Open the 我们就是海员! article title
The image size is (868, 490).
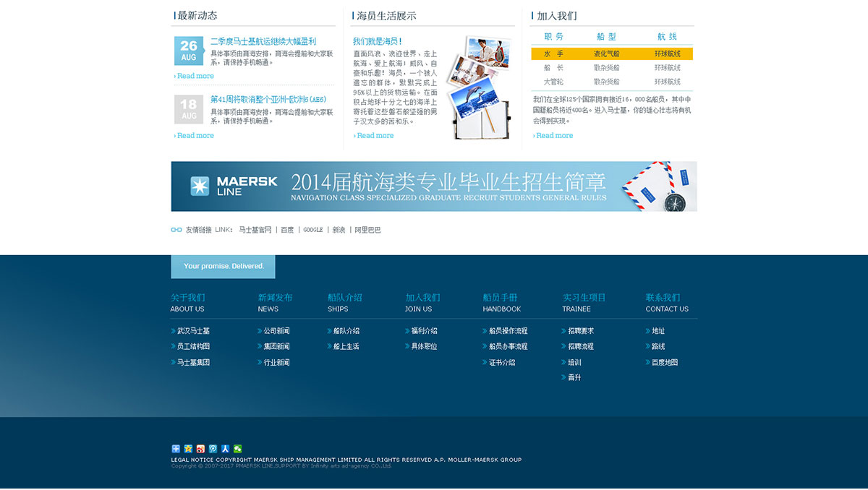pos(378,42)
